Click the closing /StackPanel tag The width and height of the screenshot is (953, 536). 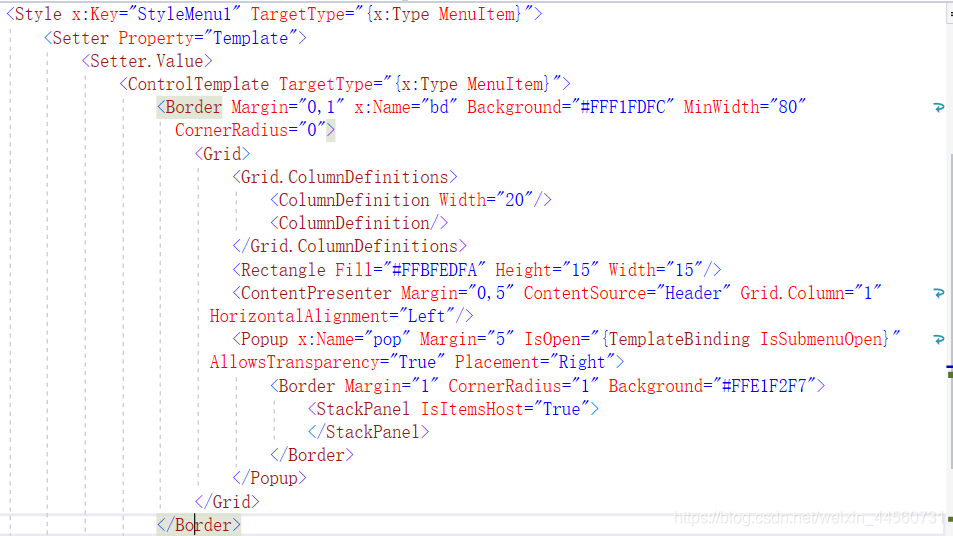click(368, 433)
